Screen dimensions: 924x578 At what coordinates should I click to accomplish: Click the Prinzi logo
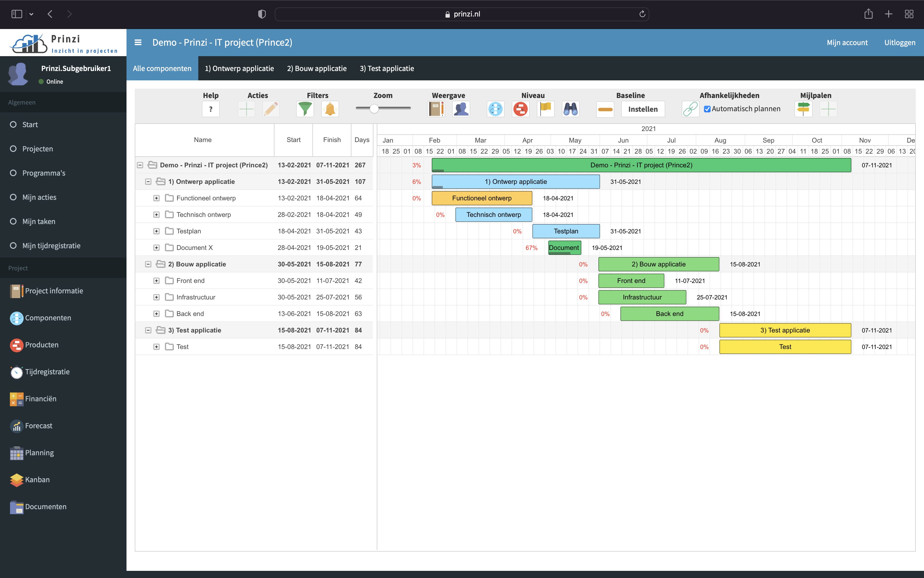click(64, 43)
